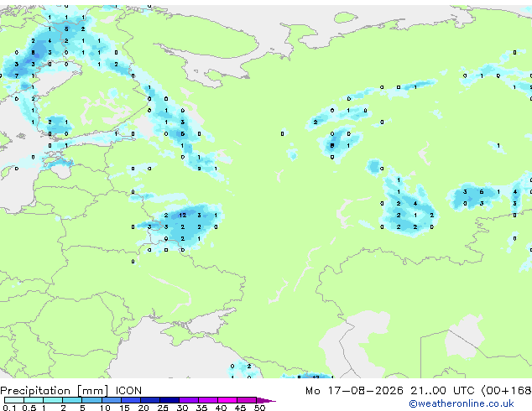
Task: Click the '30' legend scale label
Action: 182,408
